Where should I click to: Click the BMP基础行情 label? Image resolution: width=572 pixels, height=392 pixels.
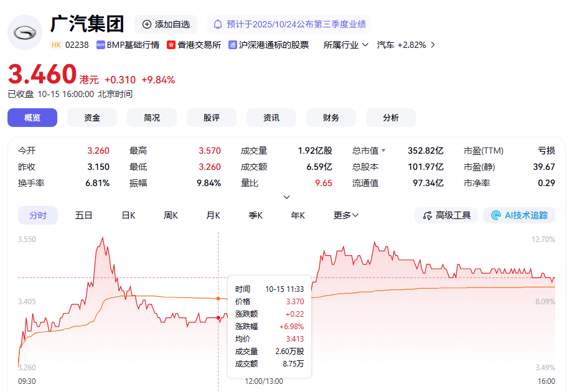133,45
